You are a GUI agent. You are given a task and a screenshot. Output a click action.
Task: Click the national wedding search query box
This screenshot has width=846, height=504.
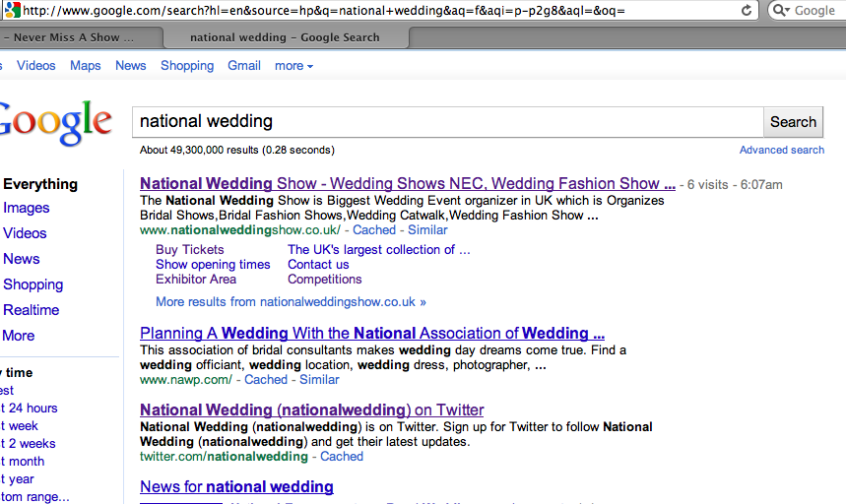448,122
